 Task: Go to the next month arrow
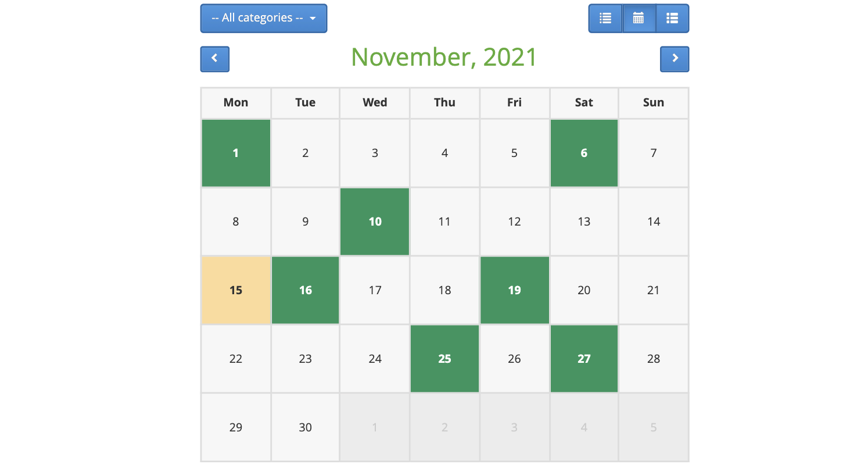[x=675, y=59]
